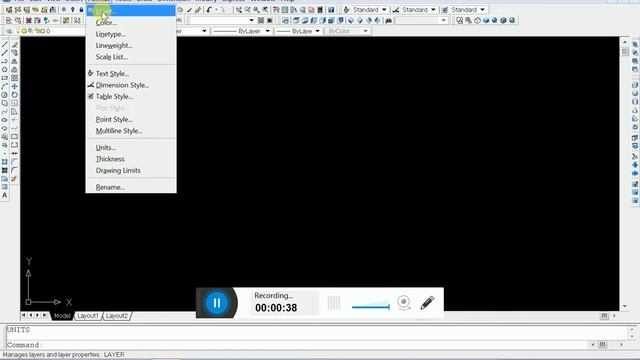The width and height of the screenshot is (640, 360).
Task: Choose Layer in the Format menu
Action: (x=131, y=11)
